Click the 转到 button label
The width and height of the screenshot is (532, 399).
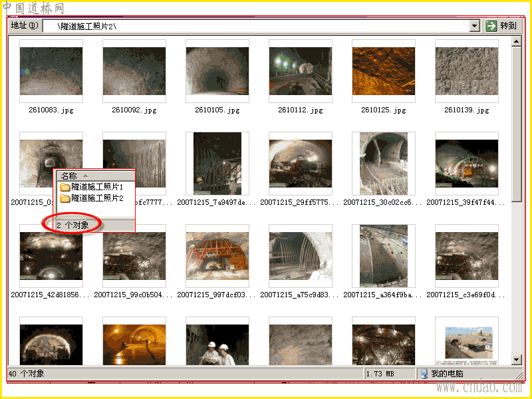(x=508, y=26)
